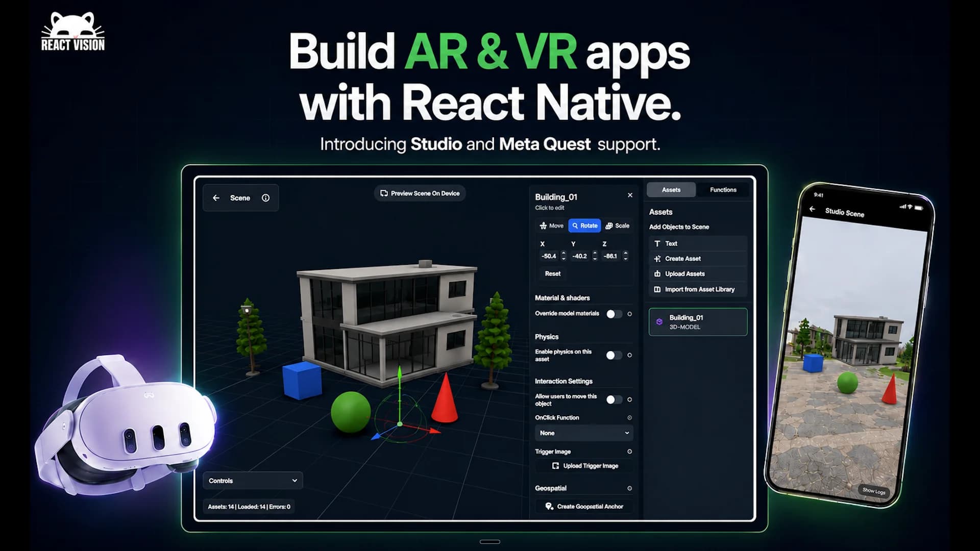The height and width of the screenshot is (551, 980).
Task: Click the Y rotation value field
Action: coord(580,256)
